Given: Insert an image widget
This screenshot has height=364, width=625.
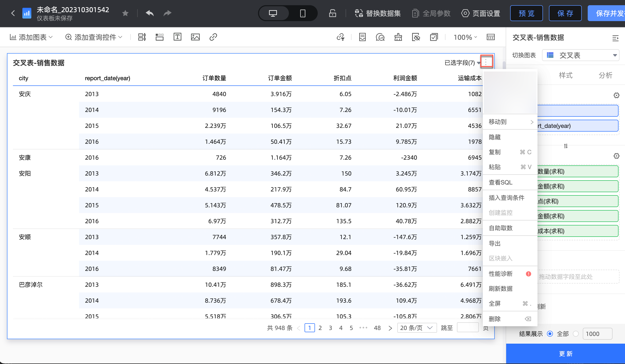Looking at the screenshot, I should 195,37.
